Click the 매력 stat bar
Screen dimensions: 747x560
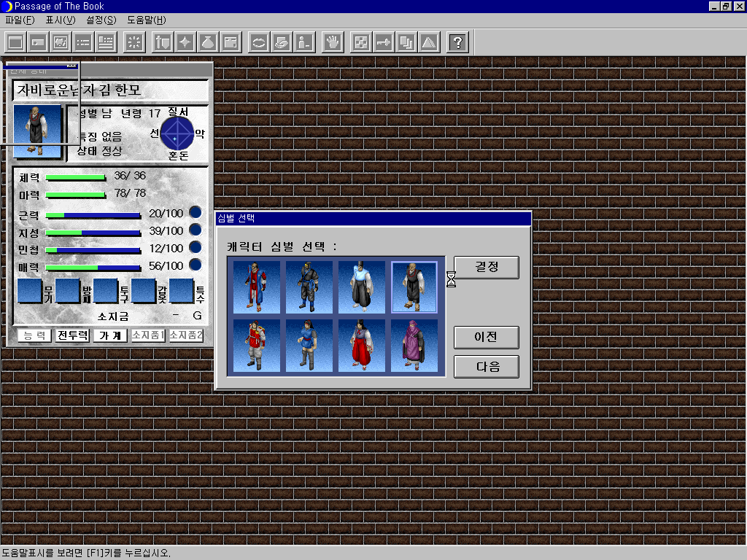coord(93,268)
